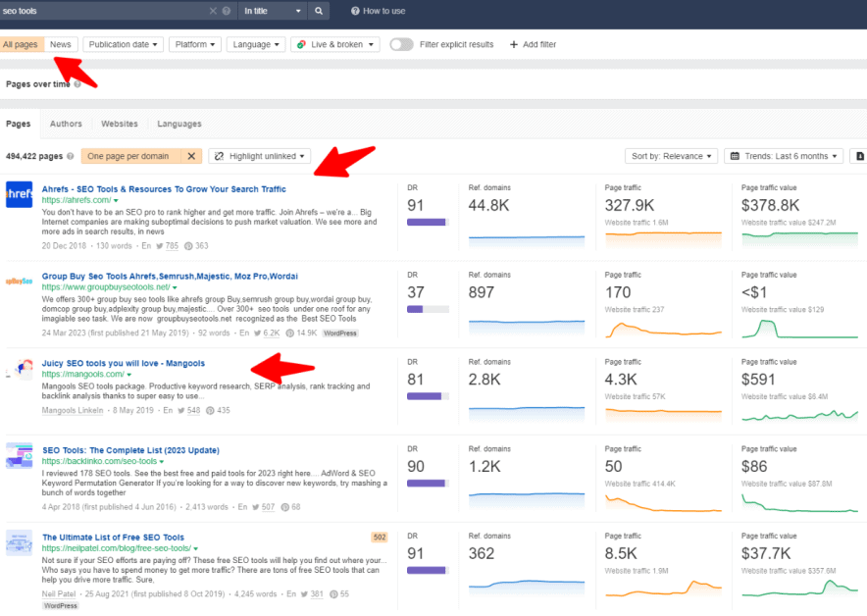This screenshot has height=616, width=867.
Task: Switch to the Authors tab
Action: 66,124
